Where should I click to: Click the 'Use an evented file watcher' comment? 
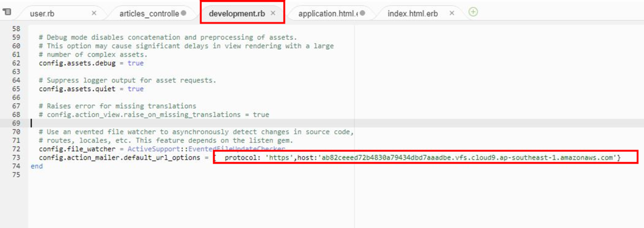196,131
